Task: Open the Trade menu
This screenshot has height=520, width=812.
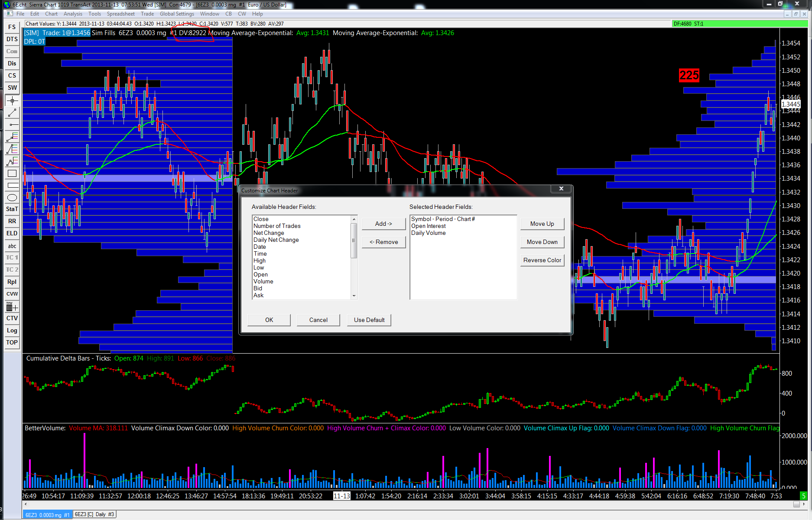Action: (x=147, y=14)
